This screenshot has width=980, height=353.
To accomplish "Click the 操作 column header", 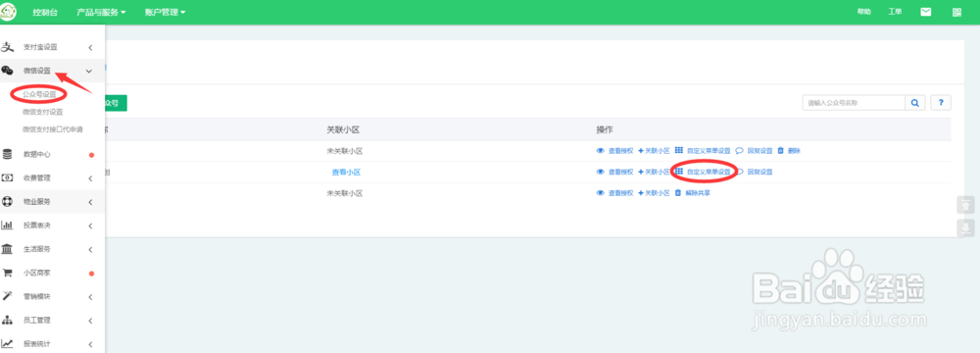I will pos(605,129).
